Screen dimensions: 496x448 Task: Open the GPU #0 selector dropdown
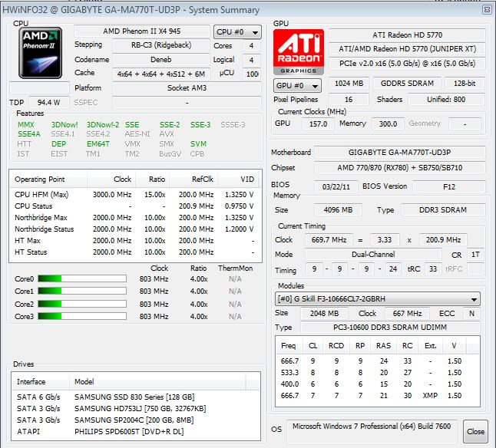297,86
